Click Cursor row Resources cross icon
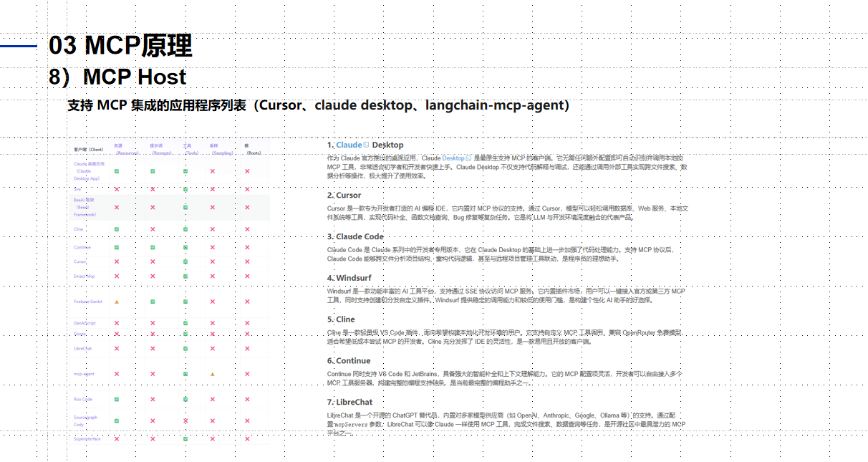868x462 pixels. pos(117,261)
